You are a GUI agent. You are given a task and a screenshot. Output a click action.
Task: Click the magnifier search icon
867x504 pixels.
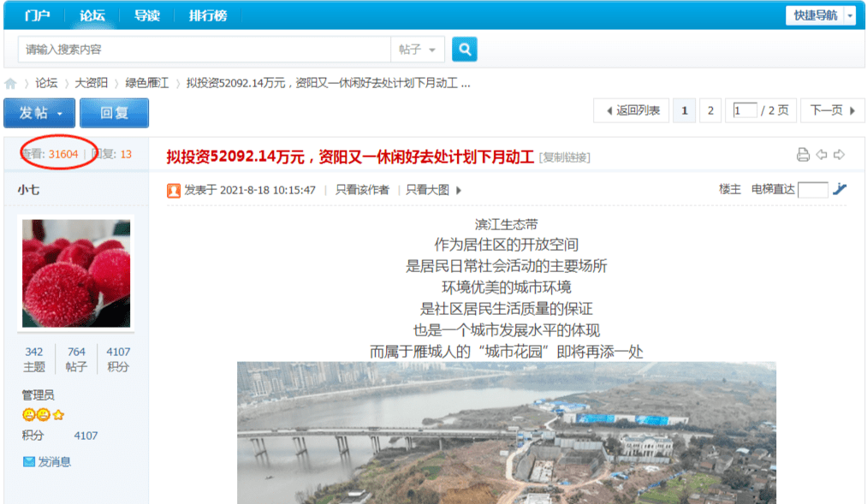click(464, 49)
